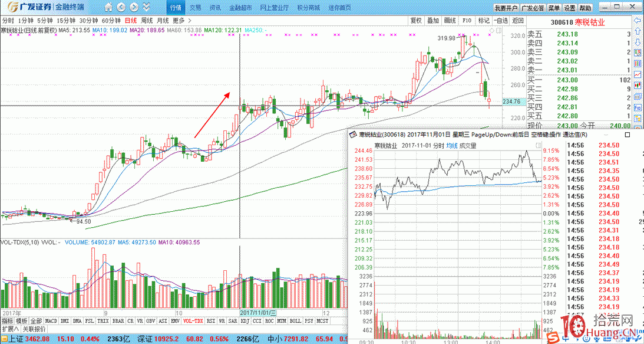This screenshot has width=644, height=344.
Task: Expand the double-chevron dropdown in the header
Action: point(145,8)
